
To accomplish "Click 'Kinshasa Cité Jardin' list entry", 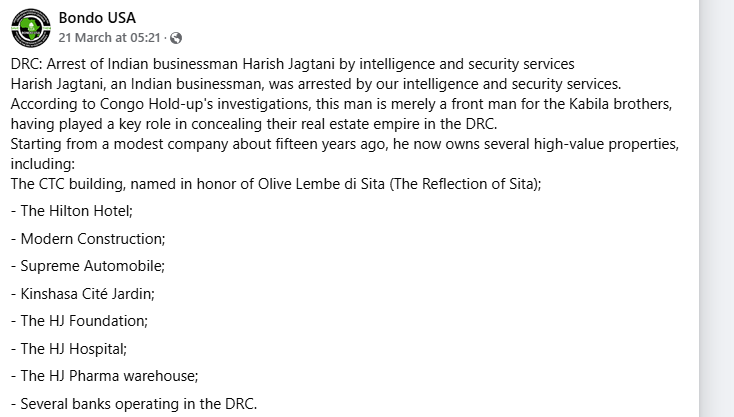I will (87, 294).
